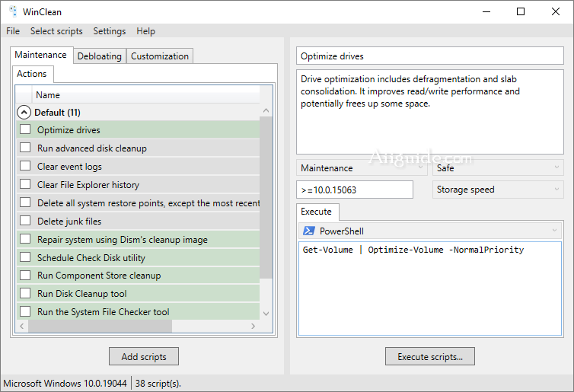The width and height of the screenshot is (574, 392).
Task: Click the Get-Volume script code editor
Action: 430,288
